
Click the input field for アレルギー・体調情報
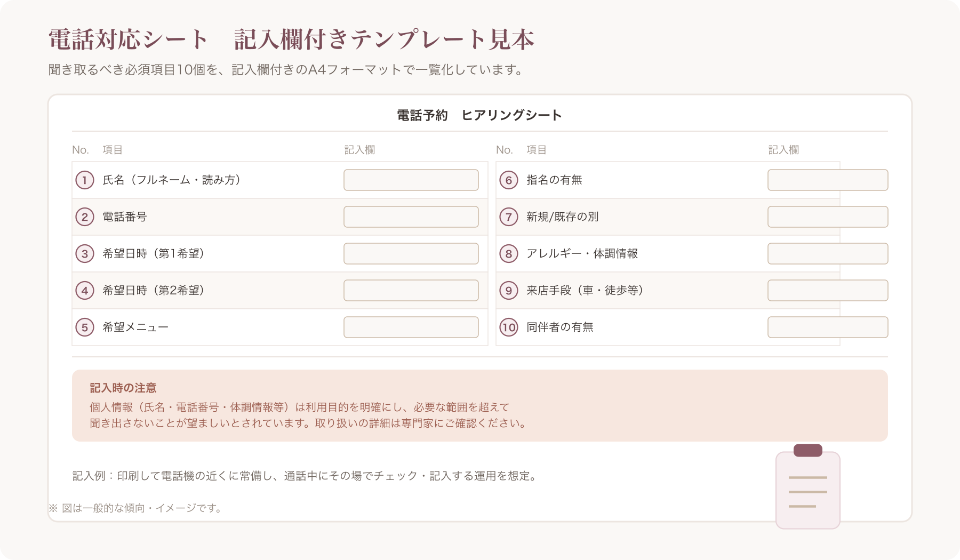tap(828, 254)
